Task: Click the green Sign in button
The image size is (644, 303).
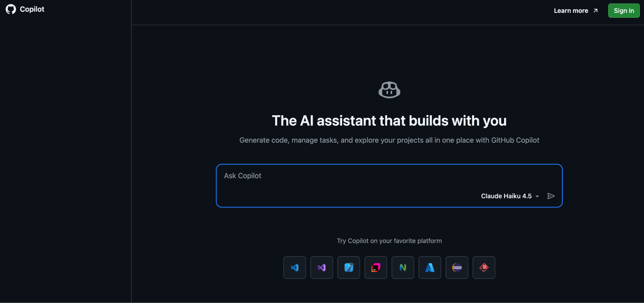Action: click(x=624, y=10)
